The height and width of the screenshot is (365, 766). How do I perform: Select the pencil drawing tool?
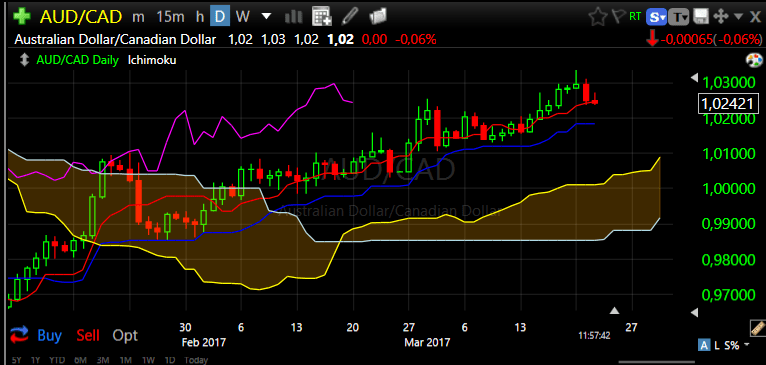coord(350,17)
